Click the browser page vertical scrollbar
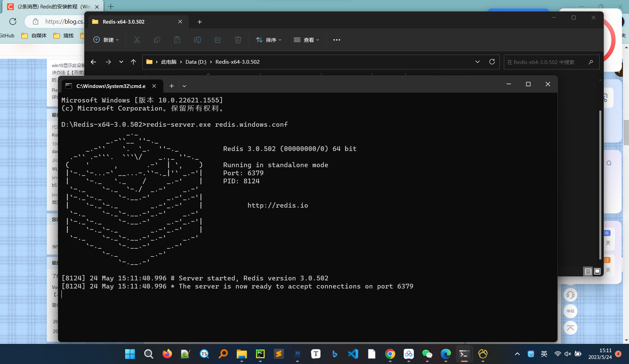 pyautogui.click(x=626, y=132)
